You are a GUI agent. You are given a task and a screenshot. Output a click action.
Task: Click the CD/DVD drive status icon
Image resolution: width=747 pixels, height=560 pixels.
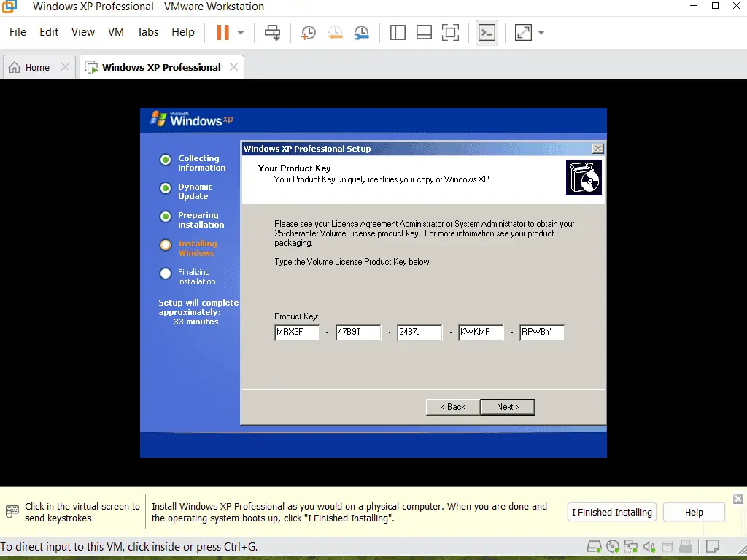[x=613, y=546]
